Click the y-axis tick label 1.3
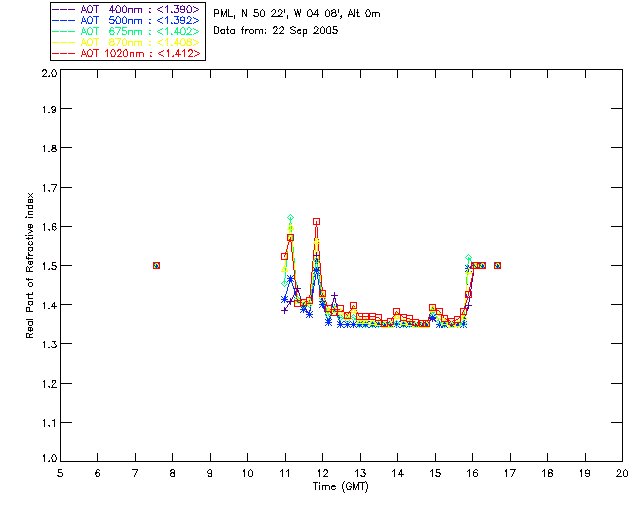This screenshot has width=640, height=512. 49,344
